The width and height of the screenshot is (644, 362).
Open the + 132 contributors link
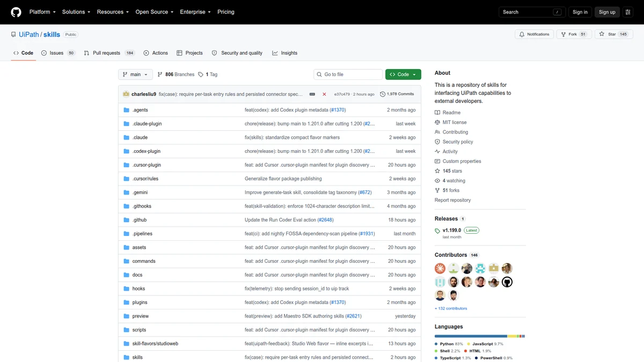pos(451,308)
